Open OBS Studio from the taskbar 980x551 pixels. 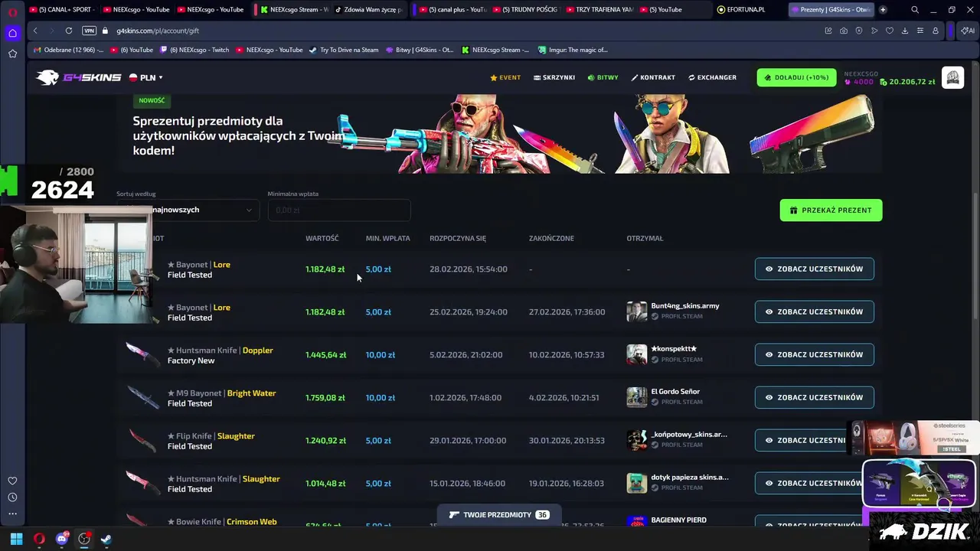point(84,539)
